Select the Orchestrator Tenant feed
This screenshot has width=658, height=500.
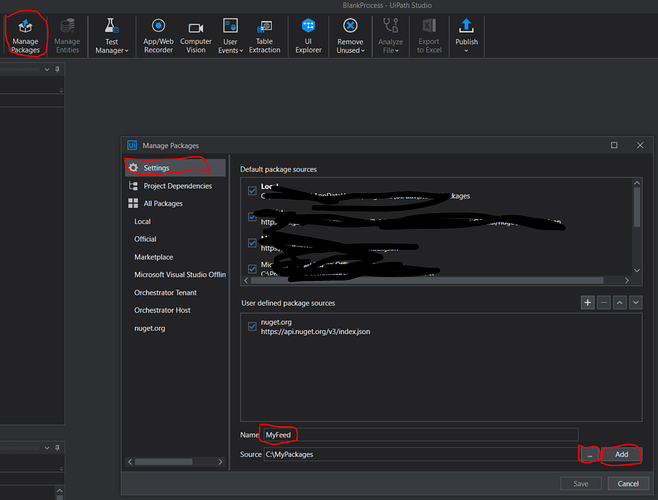165,293
